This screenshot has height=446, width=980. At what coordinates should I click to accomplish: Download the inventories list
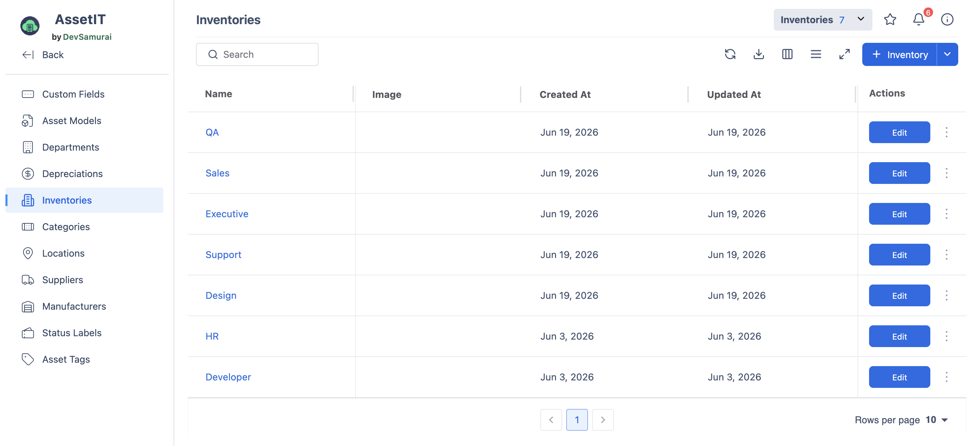(758, 54)
